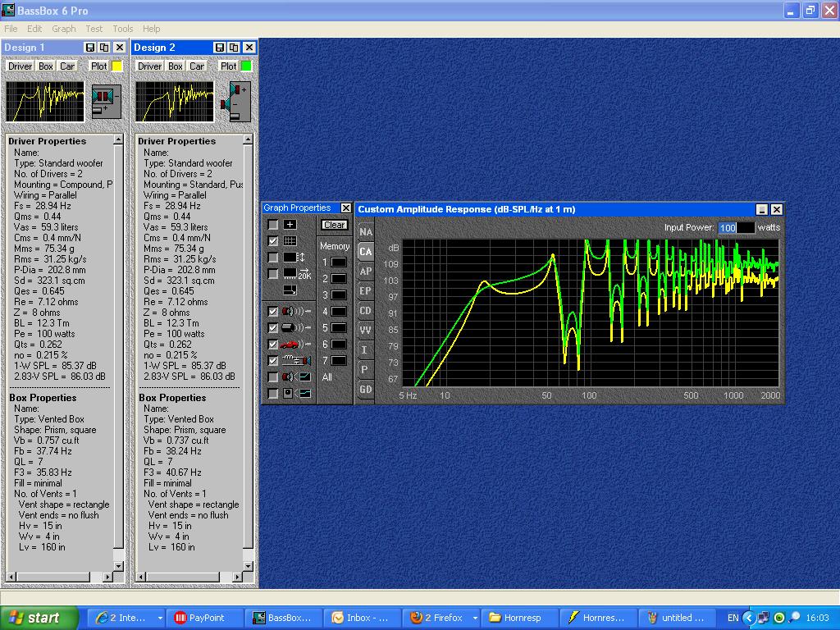Click Design 1 yellow plot color swatch
Viewport: 840px width, 630px height.
[116, 66]
